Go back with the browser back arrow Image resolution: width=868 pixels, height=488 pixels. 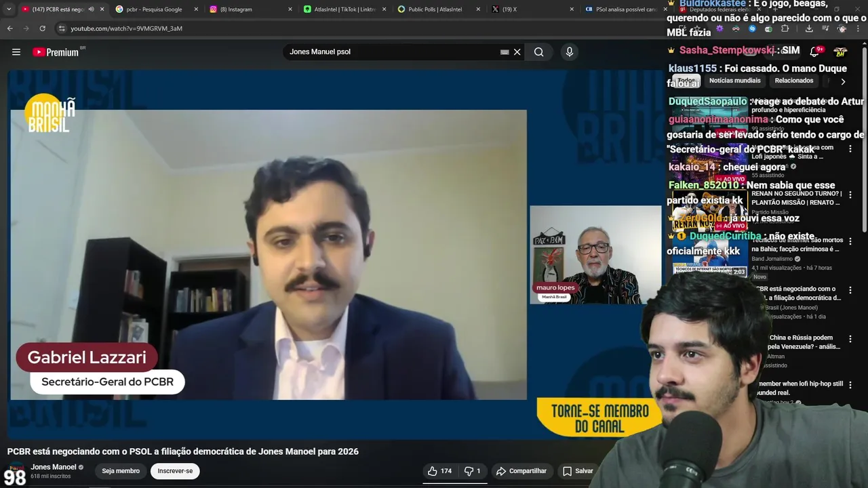[9, 28]
